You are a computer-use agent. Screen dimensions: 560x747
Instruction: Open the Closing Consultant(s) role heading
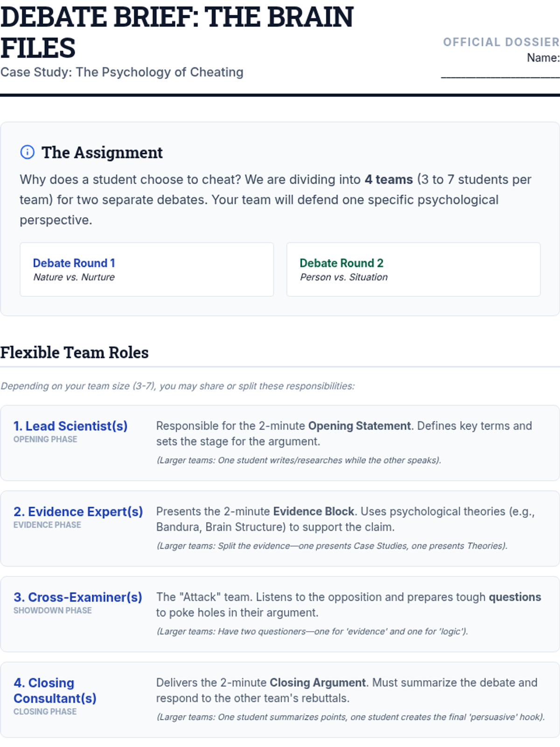(x=55, y=691)
